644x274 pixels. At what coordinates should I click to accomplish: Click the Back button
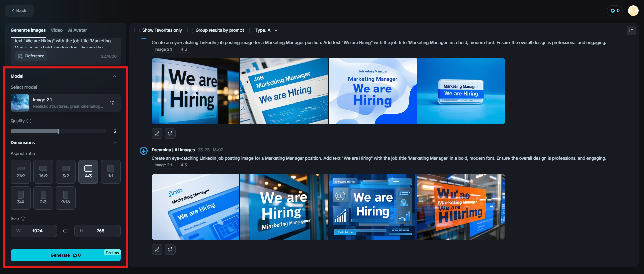click(x=19, y=11)
